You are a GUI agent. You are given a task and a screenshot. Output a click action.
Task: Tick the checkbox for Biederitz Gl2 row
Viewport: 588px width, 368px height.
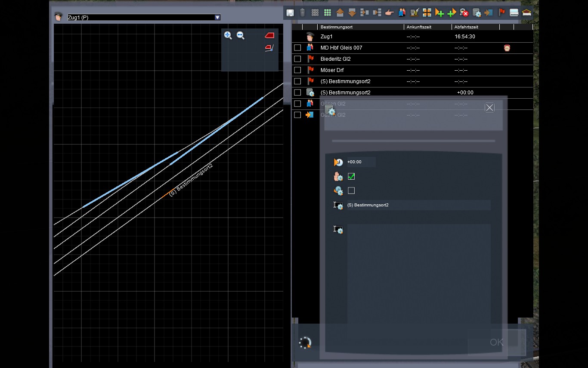tap(297, 59)
